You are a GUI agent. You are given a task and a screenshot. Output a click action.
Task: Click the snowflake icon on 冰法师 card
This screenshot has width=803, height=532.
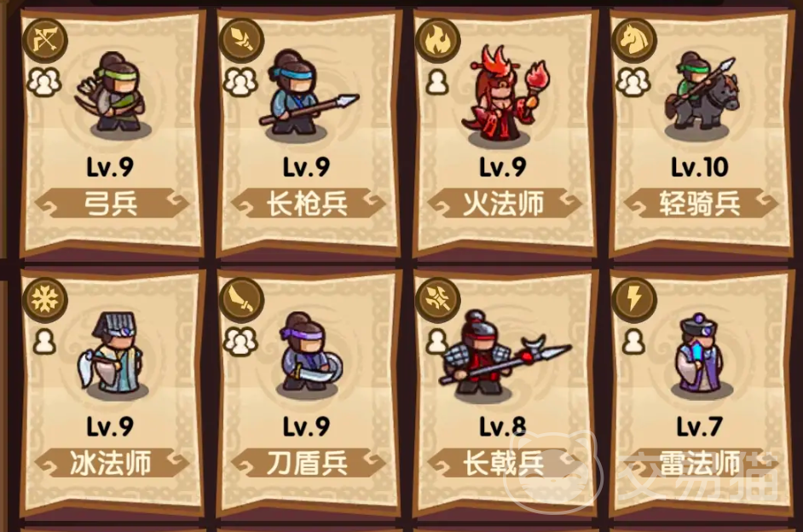click(x=45, y=300)
